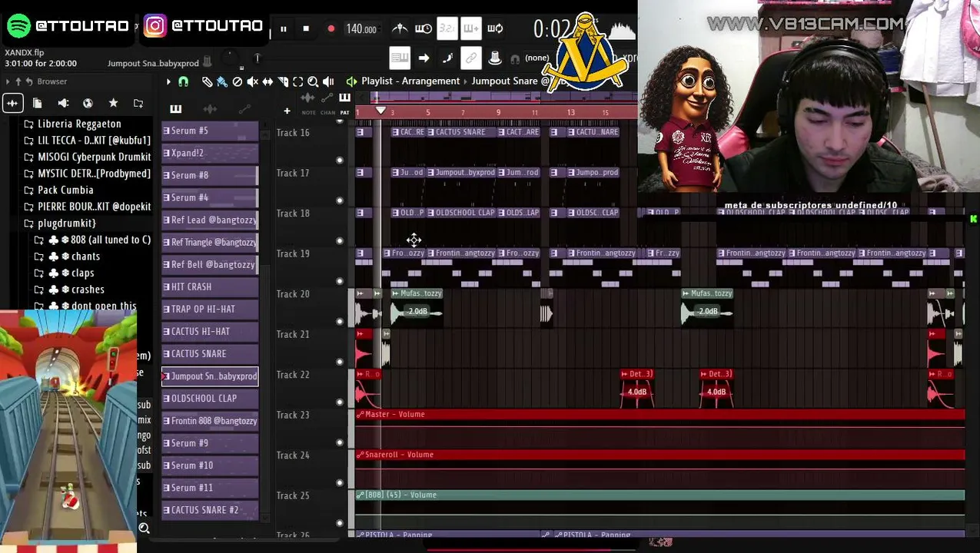Add new pattern with plus button

click(x=287, y=111)
